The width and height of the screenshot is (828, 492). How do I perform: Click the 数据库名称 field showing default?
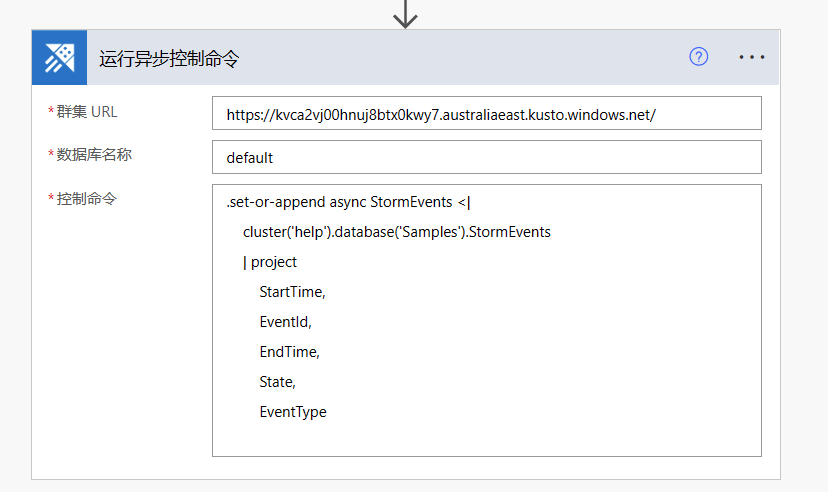click(x=486, y=157)
